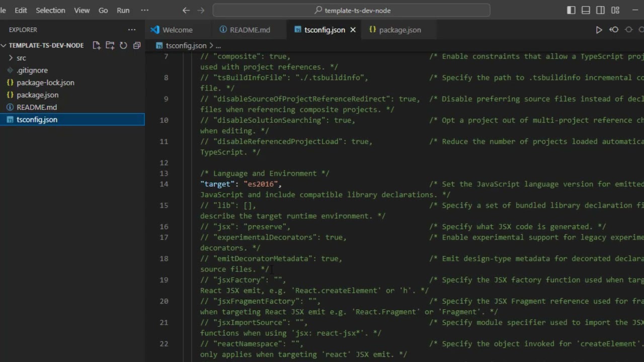Screen dimensions: 644x362
Task: Expand the src folder
Action: click(x=21, y=58)
